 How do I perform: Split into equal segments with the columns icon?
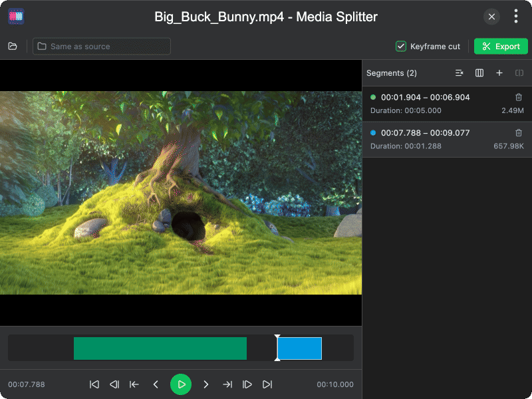[479, 73]
